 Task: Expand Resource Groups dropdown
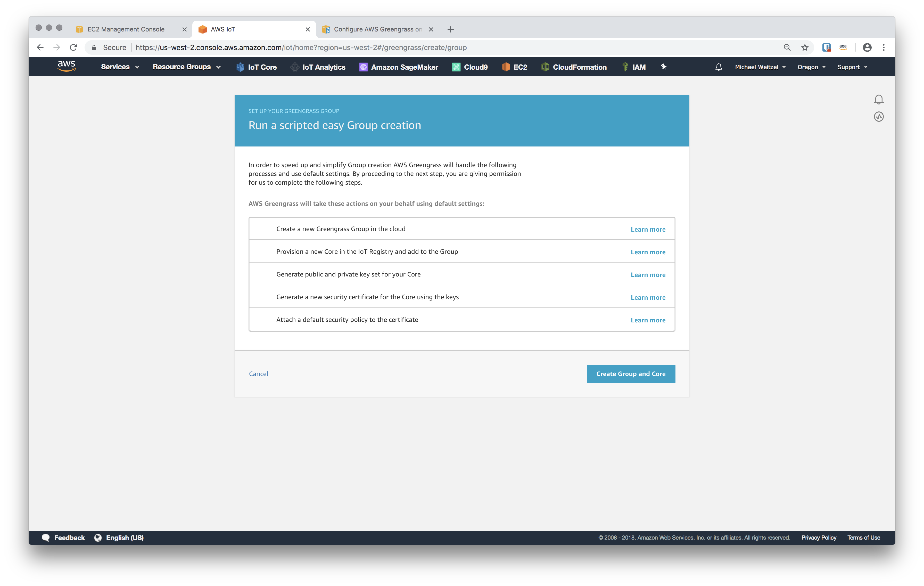186,67
